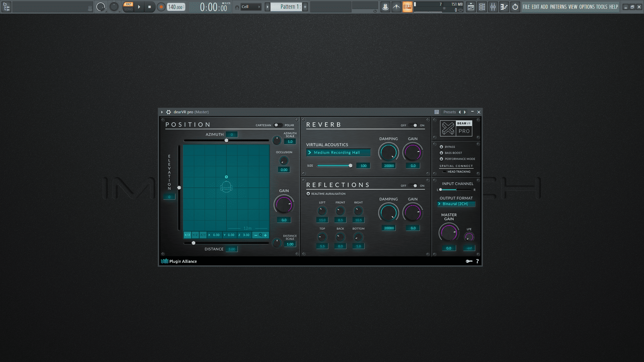Viewport: 644px width, 362px height.
Task: Select X/Y view button in position pad
Action: pos(203,235)
